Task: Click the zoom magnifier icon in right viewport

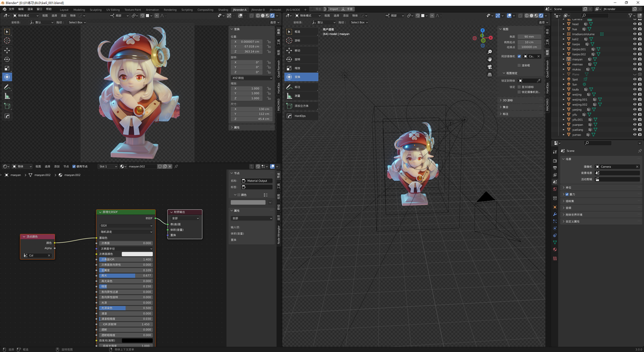Action: (x=490, y=52)
